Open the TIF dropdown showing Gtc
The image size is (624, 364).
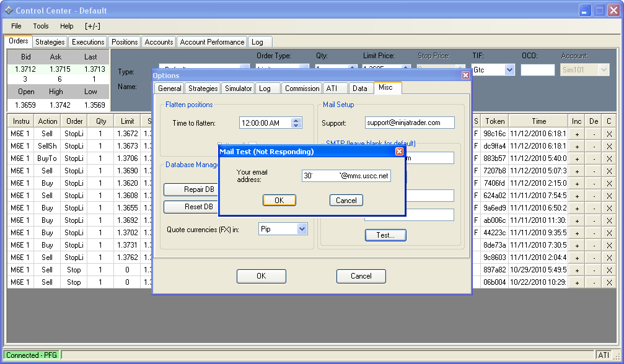(x=509, y=70)
